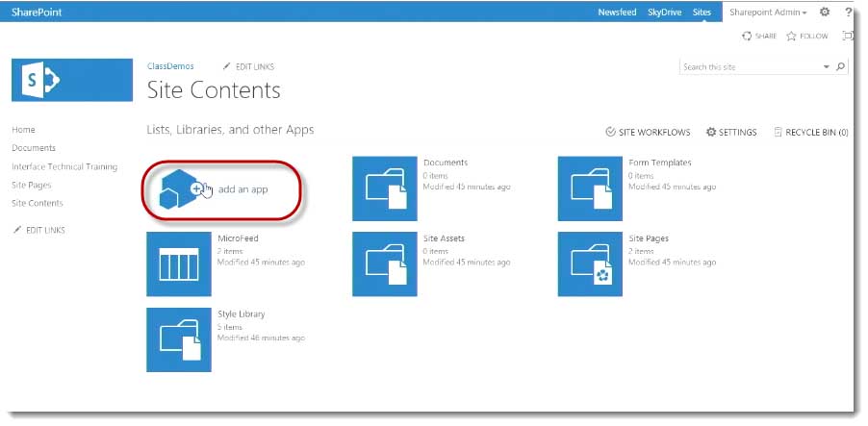Screen dimensions: 868x426
Task: Expand the Sharepoint Admin user dropdown
Action: (767, 13)
